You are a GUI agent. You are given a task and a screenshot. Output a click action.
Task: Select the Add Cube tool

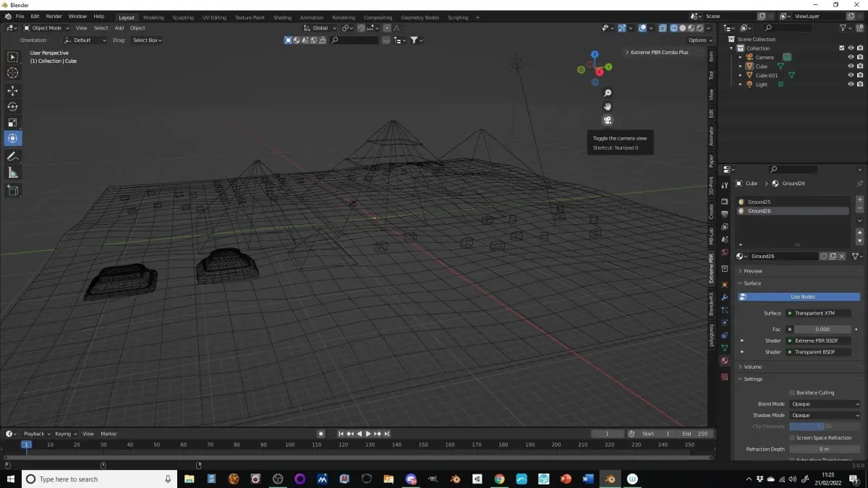pos(13,190)
